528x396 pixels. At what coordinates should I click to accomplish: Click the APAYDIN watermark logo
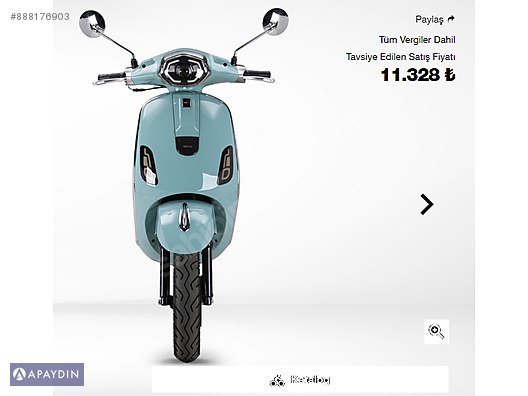(x=47, y=374)
